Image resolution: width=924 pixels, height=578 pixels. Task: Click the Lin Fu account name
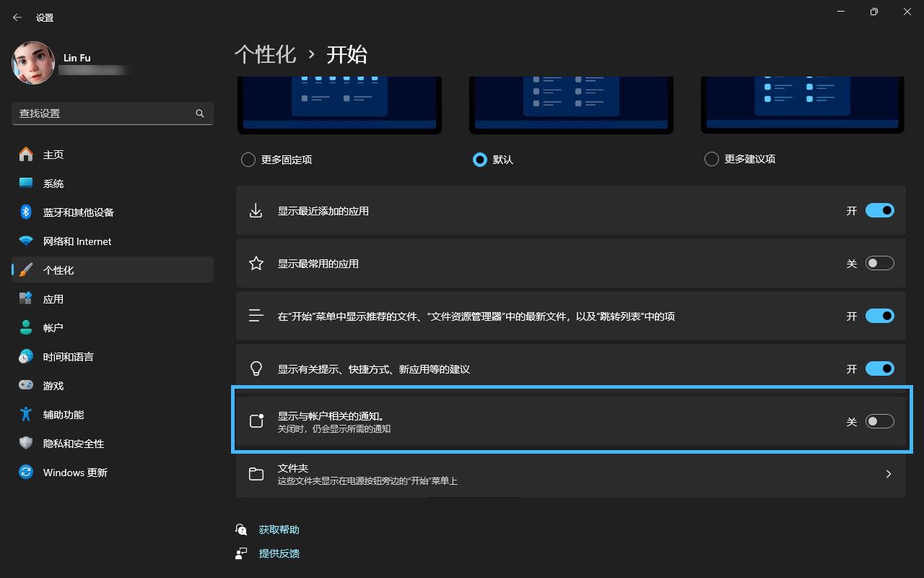76,58
